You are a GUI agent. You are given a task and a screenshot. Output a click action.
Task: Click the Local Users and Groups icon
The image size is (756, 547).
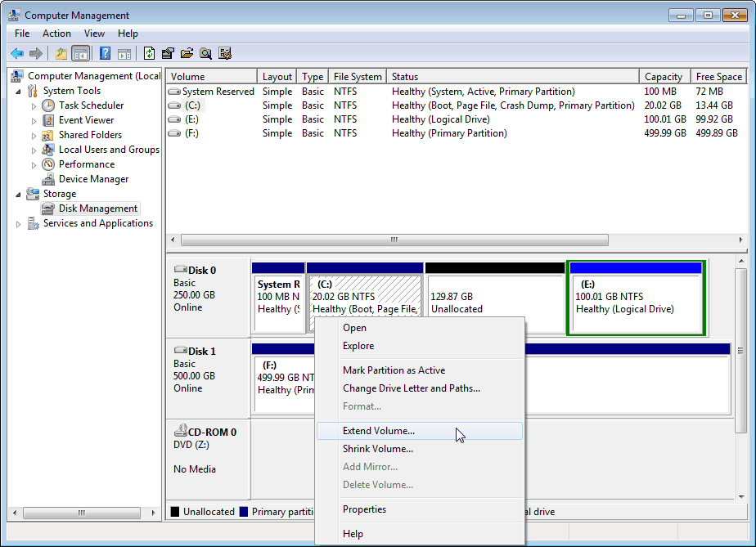pos(48,150)
